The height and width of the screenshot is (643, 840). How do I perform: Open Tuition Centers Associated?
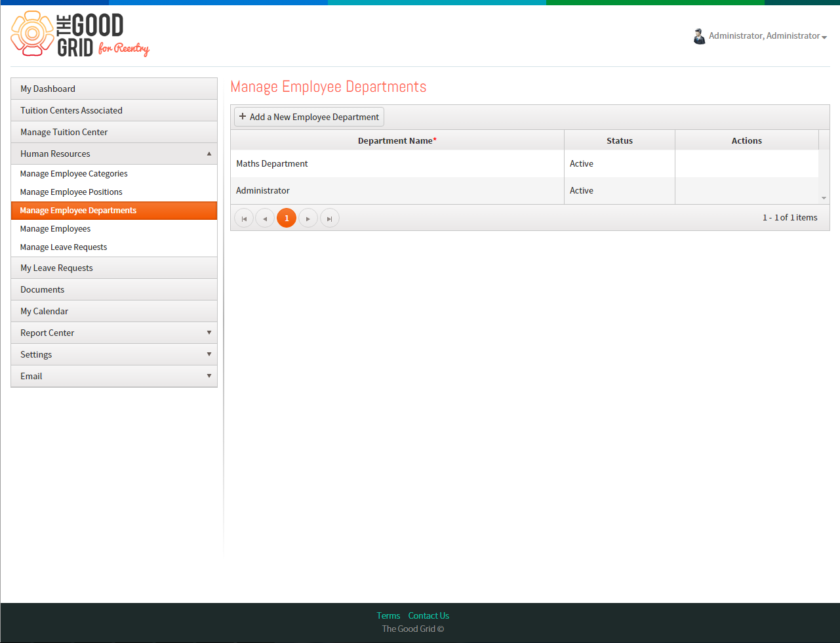(114, 110)
